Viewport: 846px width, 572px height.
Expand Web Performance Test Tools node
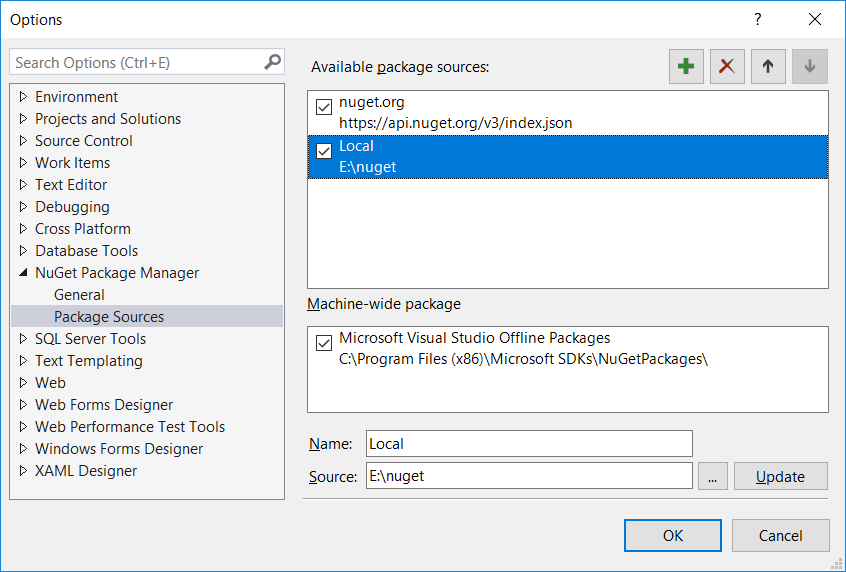click(x=23, y=427)
